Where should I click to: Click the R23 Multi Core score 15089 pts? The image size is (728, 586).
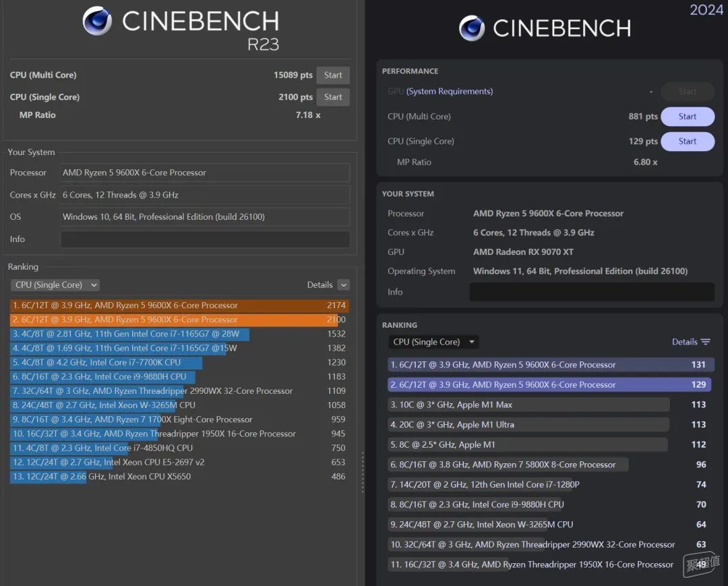(x=293, y=76)
